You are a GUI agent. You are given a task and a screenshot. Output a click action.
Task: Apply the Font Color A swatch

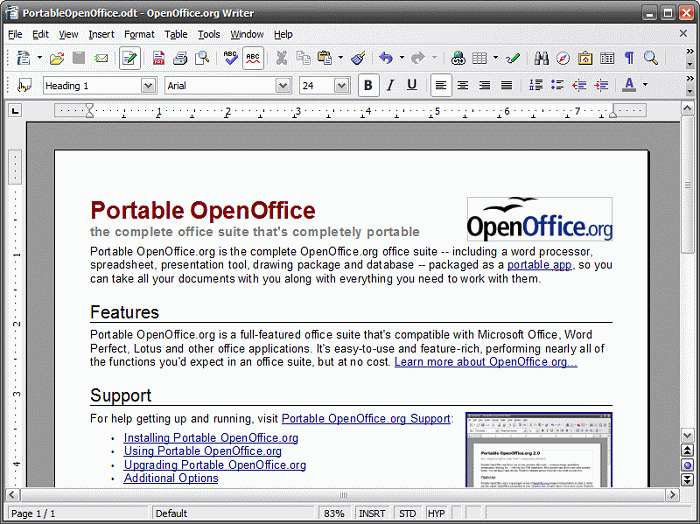(x=629, y=85)
